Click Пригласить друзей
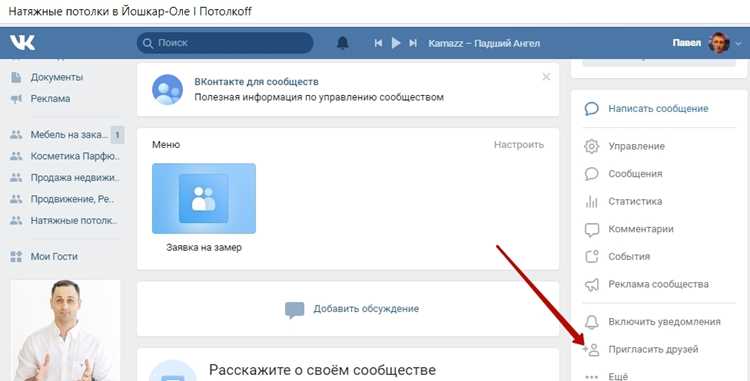This screenshot has width=750, height=381. (x=653, y=349)
